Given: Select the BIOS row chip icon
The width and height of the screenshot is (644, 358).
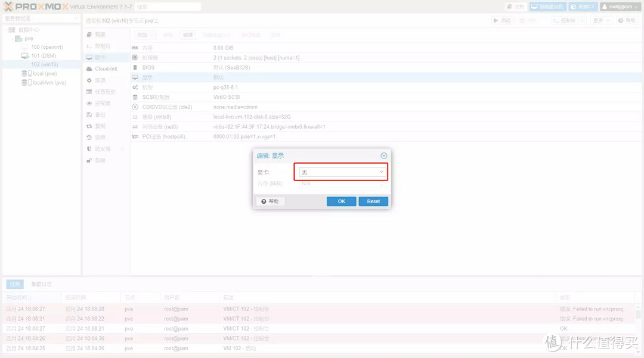Looking at the screenshot, I should pyautogui.click(x=135, y=68).
